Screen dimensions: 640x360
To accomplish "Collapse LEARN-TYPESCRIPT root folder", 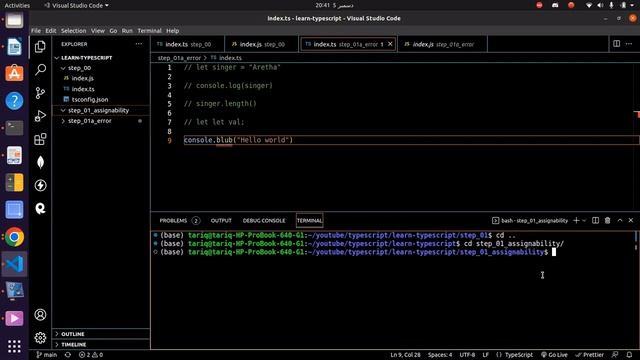I will (x=101, y=58).
